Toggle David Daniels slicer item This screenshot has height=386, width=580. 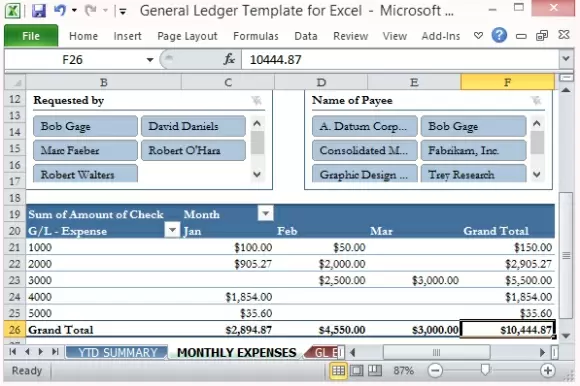coord(193,126)
